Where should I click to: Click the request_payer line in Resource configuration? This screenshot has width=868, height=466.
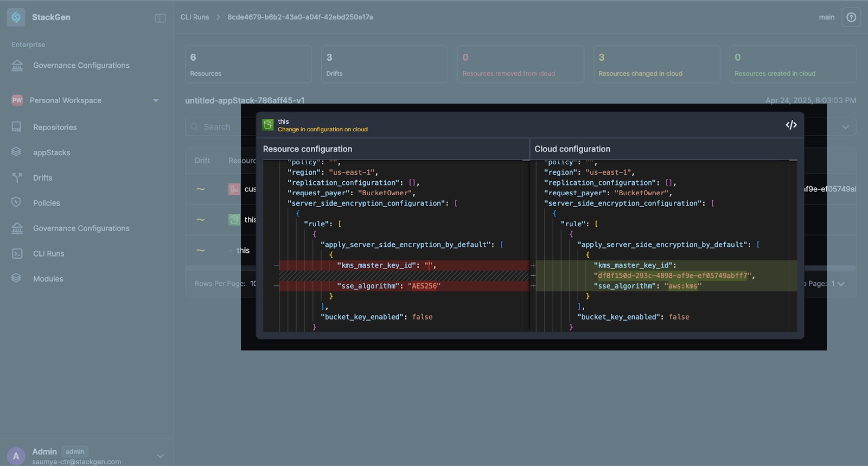(x=352, y=193)
